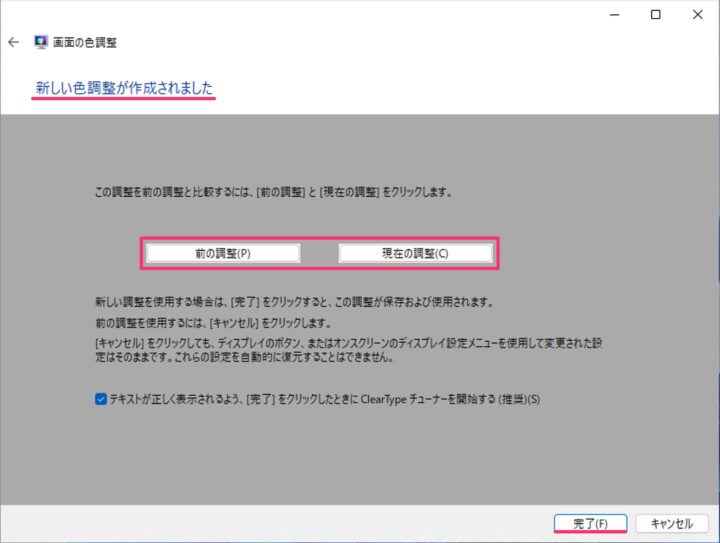720x543 pixels.
Task: Click the 現在の調整(C) button
Action: 416,253
